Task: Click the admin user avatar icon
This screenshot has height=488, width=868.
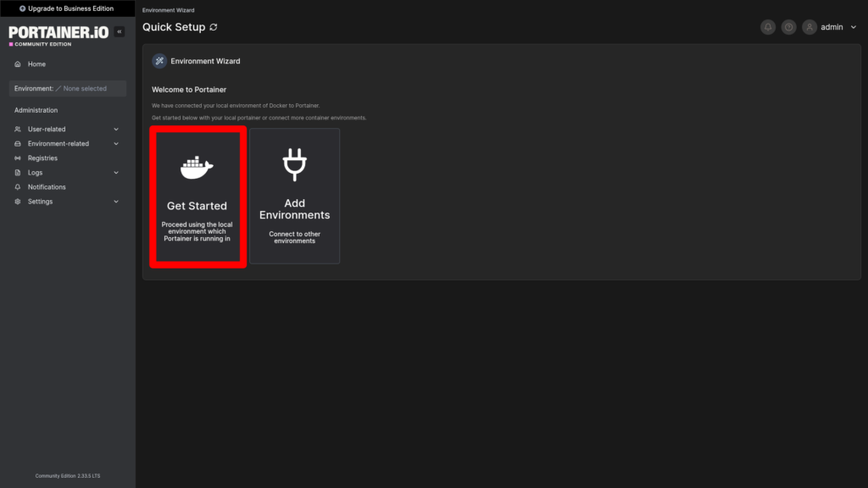Action: pyautogui.click(x=810, y=27)
